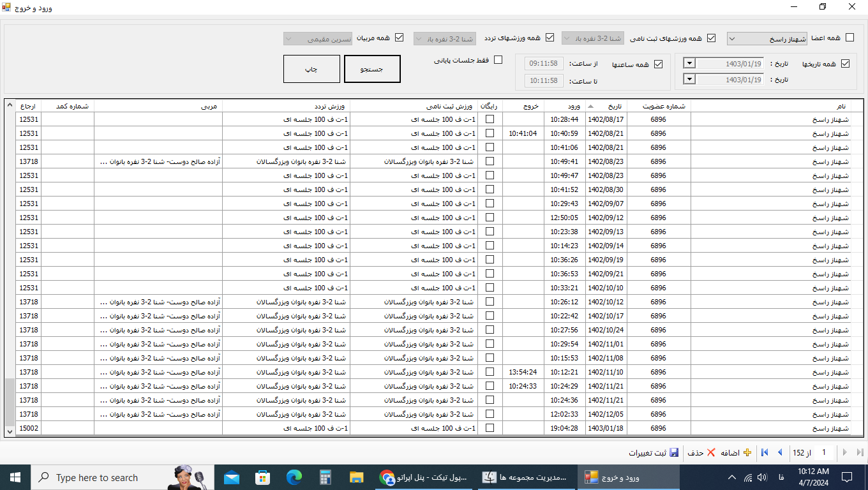Click the ورود column header
Viewport: 868px width, 490px height.
565,106
